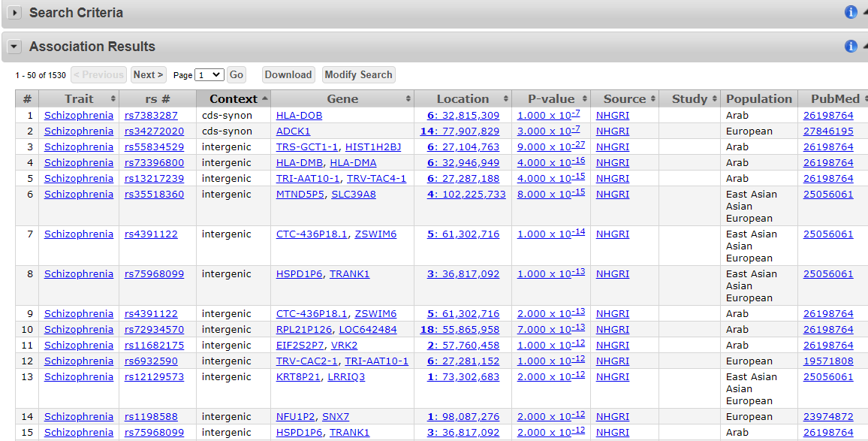The height and width of the screenshot is (441, 868).
Task: Open rs34272020 SNP link
Action: (x=155, y=131)
